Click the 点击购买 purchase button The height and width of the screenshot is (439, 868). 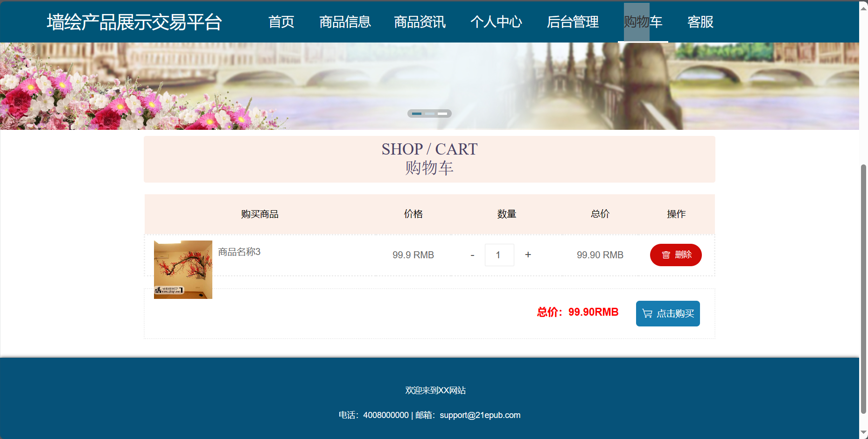click(668, 313)
